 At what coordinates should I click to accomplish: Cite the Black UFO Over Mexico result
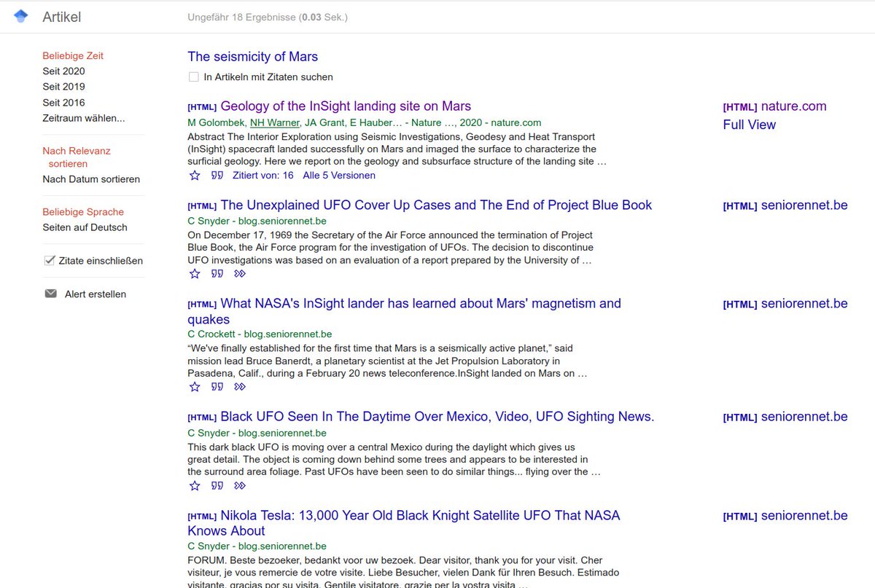click(217, 485)
